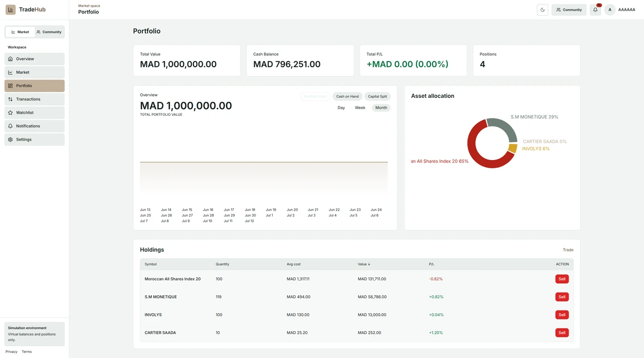The image size is (644, 358).
Task: Toggle dark mode with moon icon
Action: [543, 10]
